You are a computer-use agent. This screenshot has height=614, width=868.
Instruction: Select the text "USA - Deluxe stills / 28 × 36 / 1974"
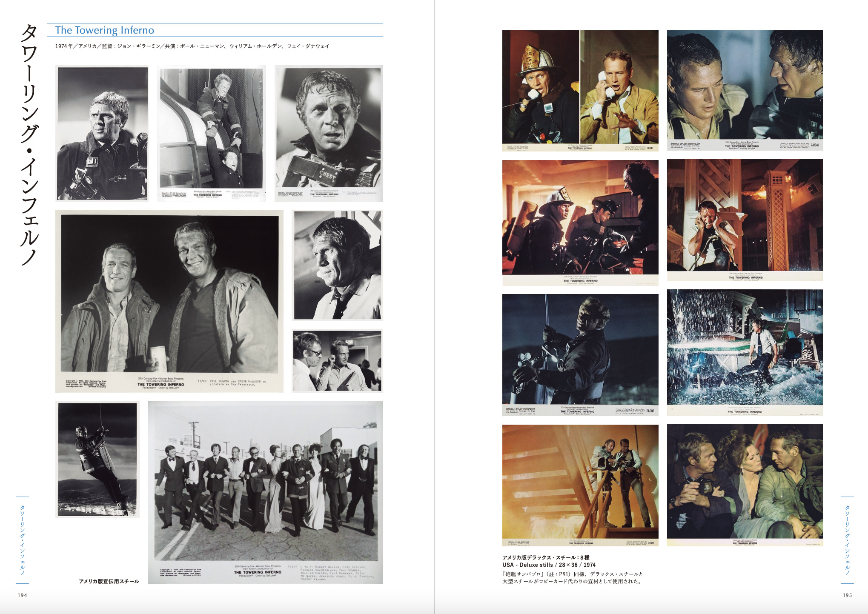click(549, 565)
